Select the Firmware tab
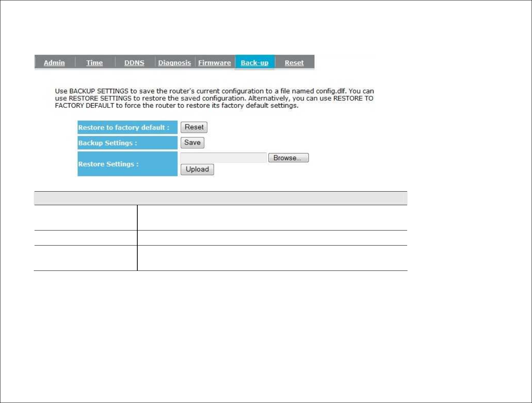This screenshot has width=532, height=403. 214,63
